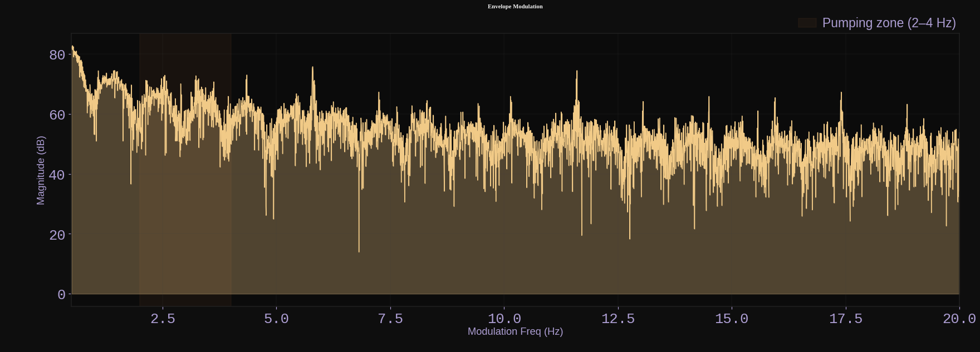Screen dimensions: 980x352
Task: Click the 'Magnitude (dB)' axis label
Action: (41, 170)
